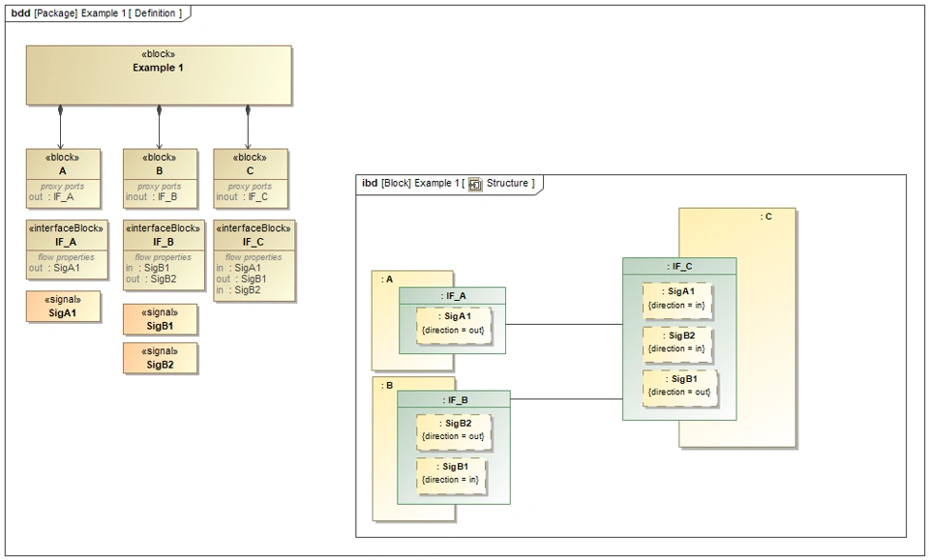The height and width of the screenshot is (560, 929).
Task: Select the connector from IF_A to IF_C
Action: [x=564, y=324]
